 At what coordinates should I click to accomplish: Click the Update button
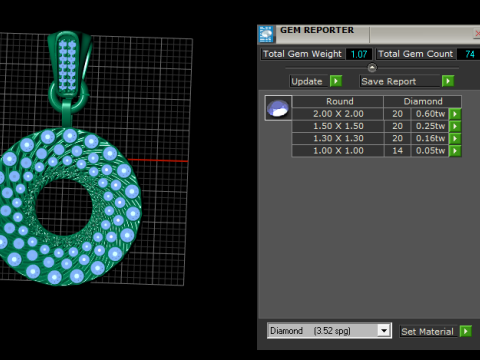tap(309, 81)
